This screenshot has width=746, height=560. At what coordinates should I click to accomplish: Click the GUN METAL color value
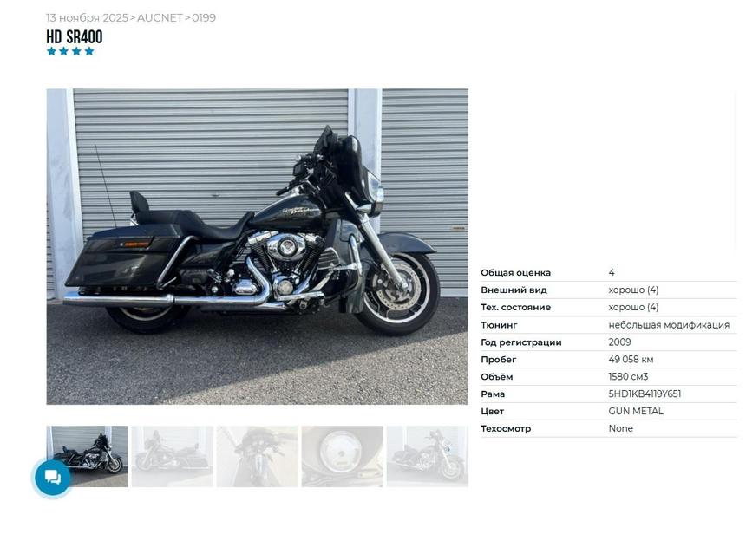point(636,411)
